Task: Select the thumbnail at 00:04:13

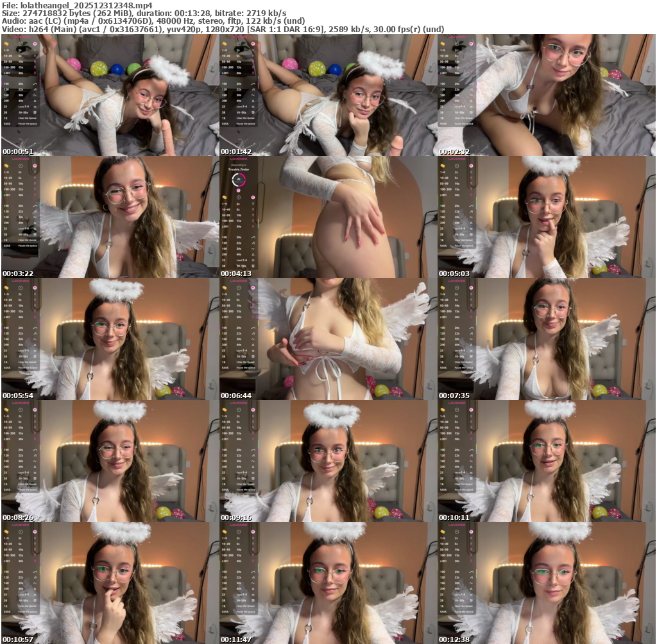Action: click(x=328, y=217)
